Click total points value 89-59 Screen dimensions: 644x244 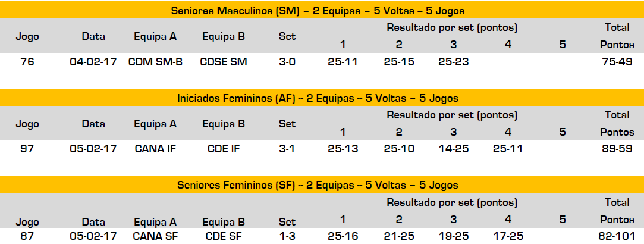pos(616,148)
